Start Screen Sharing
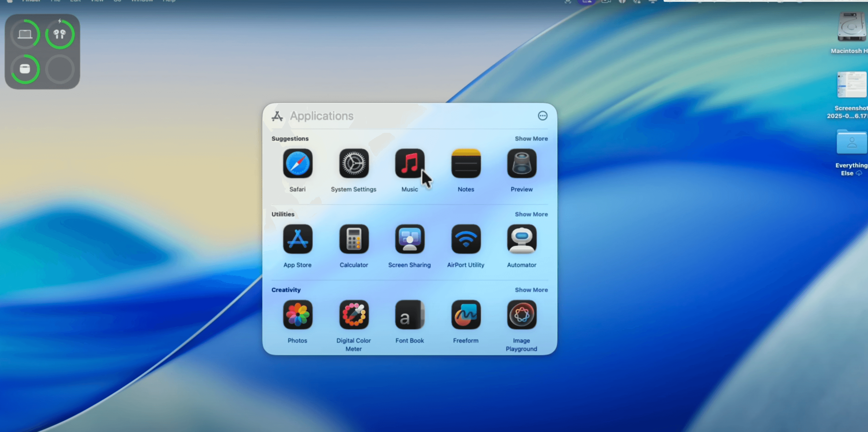This screenshot has width=868, height=432. [409, 240]
